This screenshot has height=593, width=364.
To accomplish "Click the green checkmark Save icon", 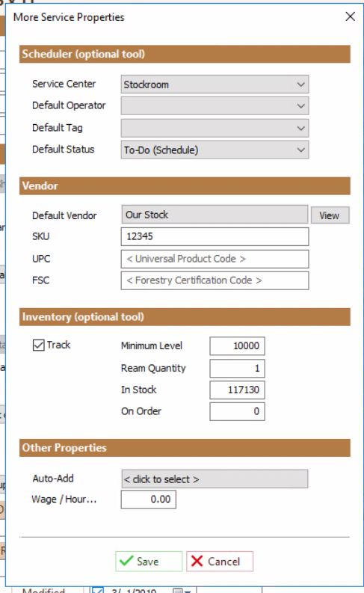I will [126, 561].
